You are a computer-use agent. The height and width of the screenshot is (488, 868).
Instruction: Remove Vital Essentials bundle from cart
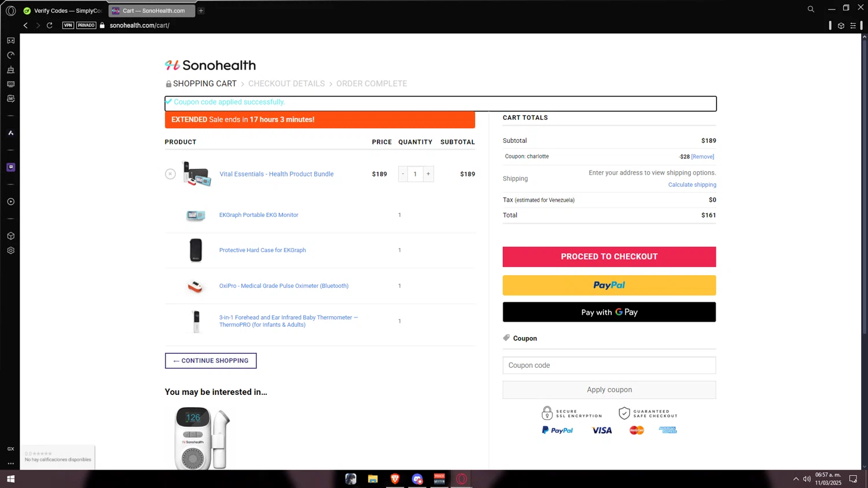point(170,174)
